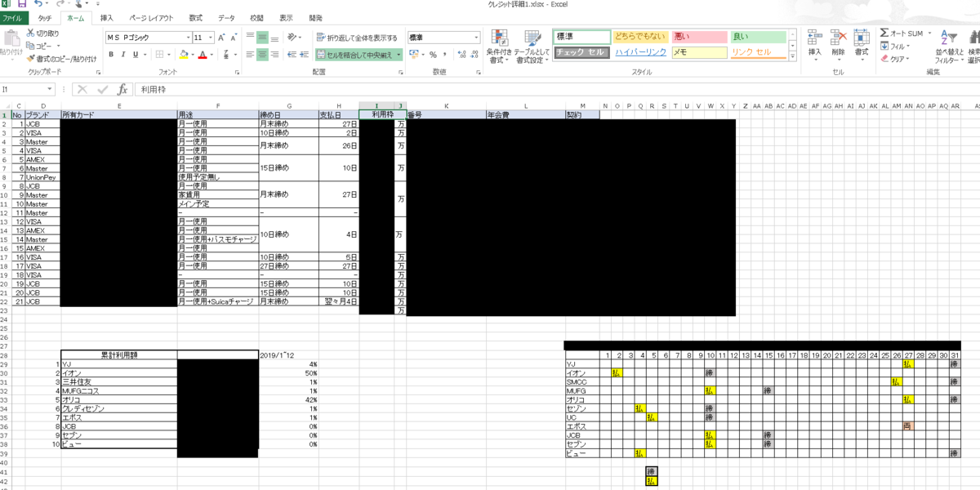Open the font size dropdown showing 11
The height and width of the screenshot is (490, 980).
(212, 38)
